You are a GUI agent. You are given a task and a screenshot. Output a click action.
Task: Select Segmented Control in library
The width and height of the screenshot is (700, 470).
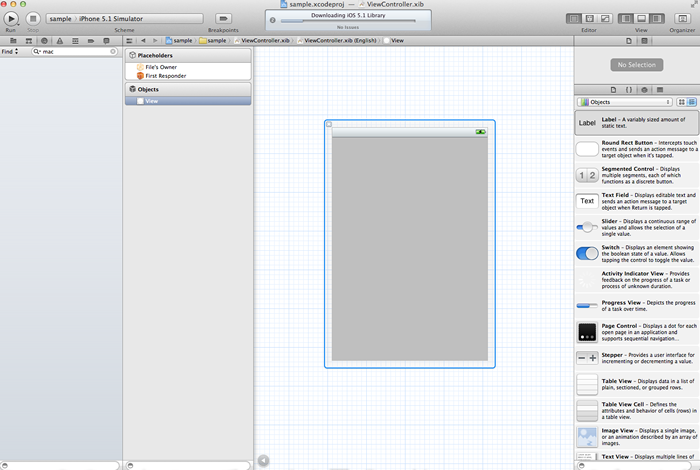point(637,175)
